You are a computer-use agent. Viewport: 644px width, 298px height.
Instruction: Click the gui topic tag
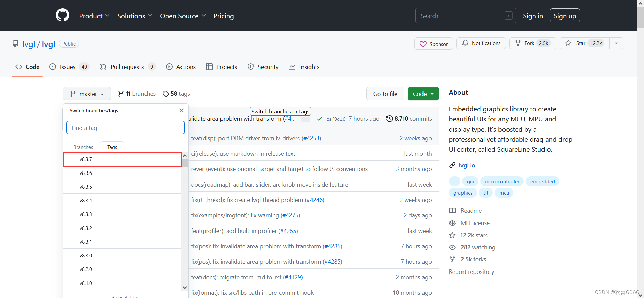pyautogui.click(x=470, y=182)
